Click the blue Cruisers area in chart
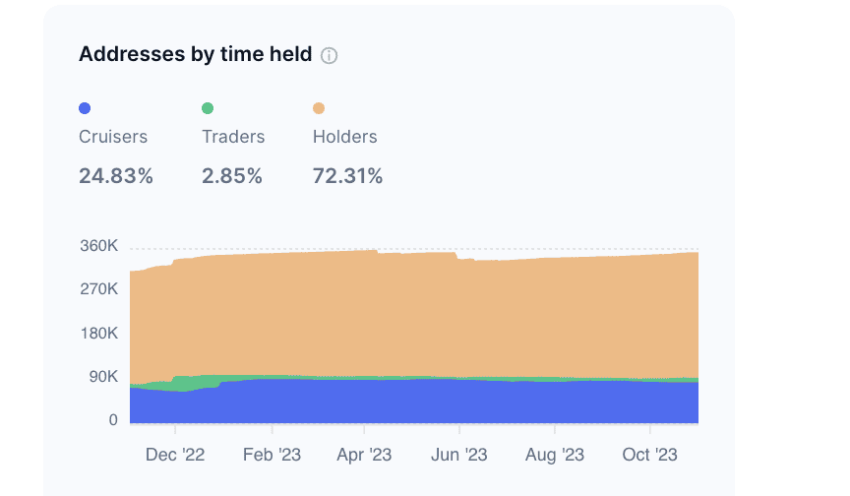Screen dimensions: 850x496 pos(414,402)
